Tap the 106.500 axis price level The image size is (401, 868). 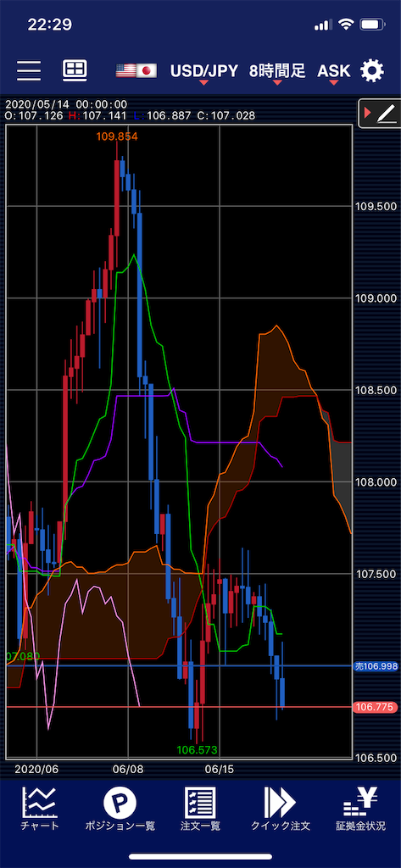pyautogui.click(x=375, y=758)
